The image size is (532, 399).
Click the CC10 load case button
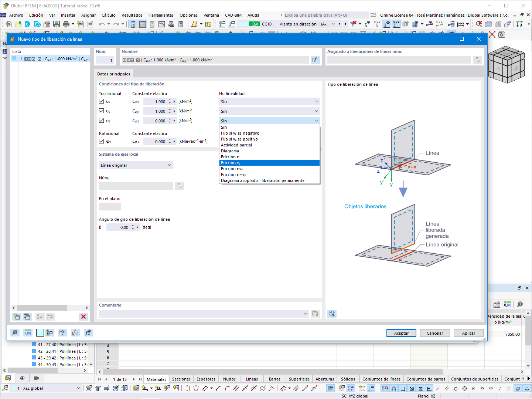point(267,24)
